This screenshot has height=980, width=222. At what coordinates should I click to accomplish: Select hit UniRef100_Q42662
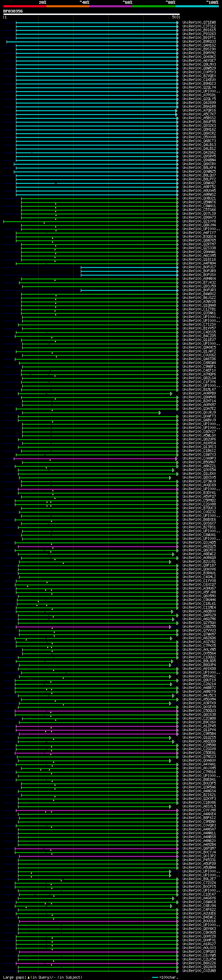point(199,153)
